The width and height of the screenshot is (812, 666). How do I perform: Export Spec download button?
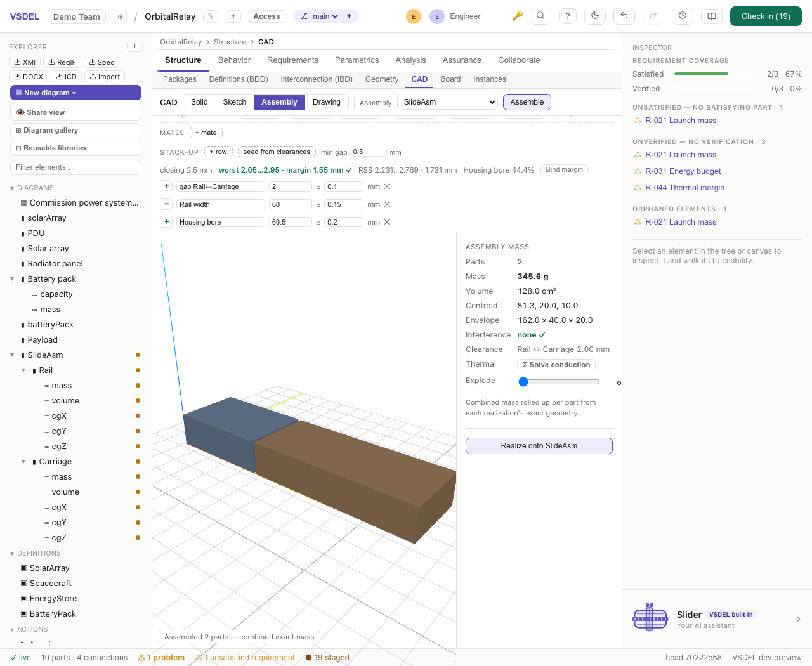coord(101,62)
